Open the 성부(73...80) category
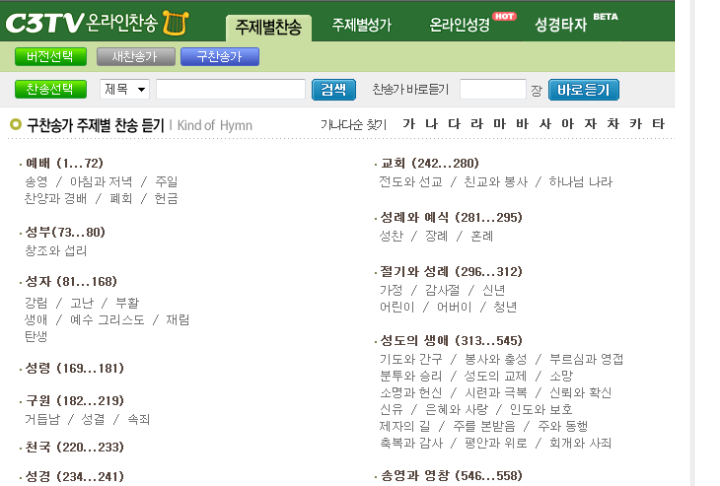Viewport: 720px width, 486px height. [x=65, y=232]
